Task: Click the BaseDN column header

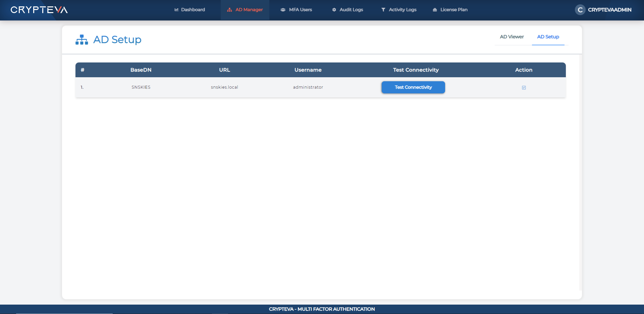Action: [141, 70]
